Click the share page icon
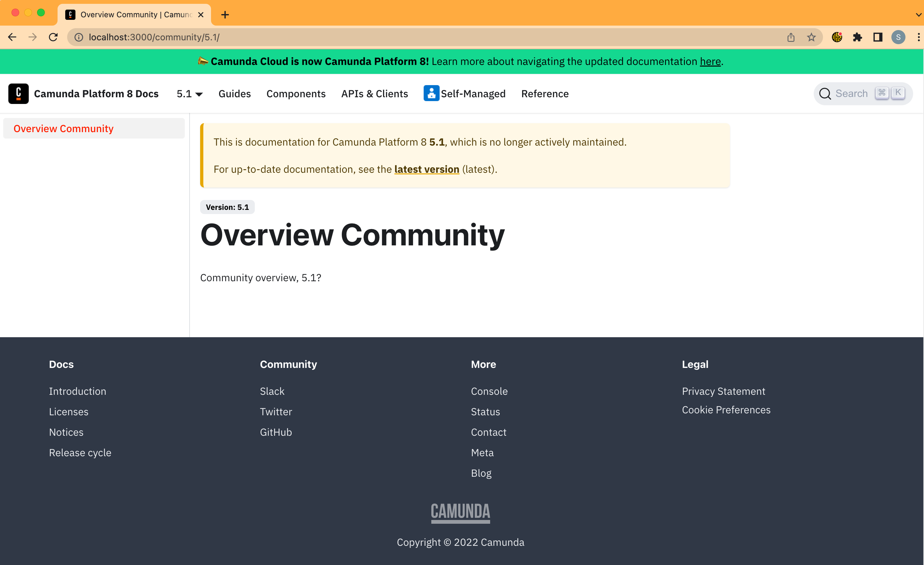Viewport: 924px width, 565px height. point(791,37)
